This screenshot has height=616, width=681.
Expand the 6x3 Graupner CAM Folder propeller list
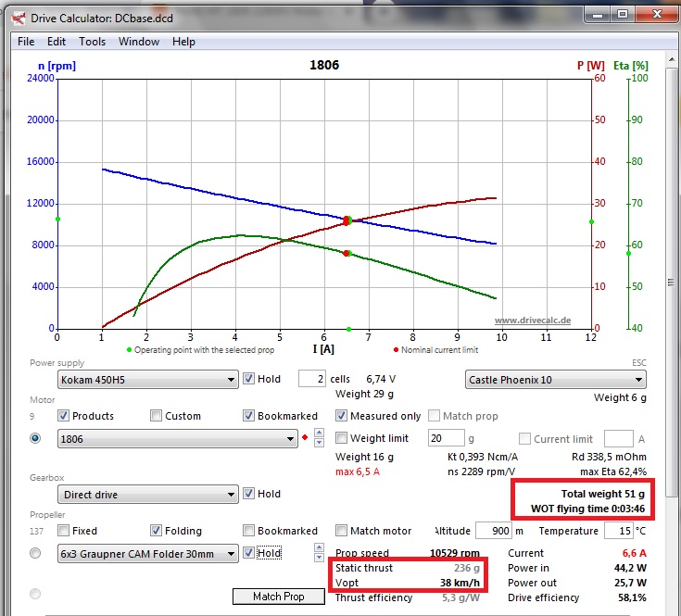231,554
